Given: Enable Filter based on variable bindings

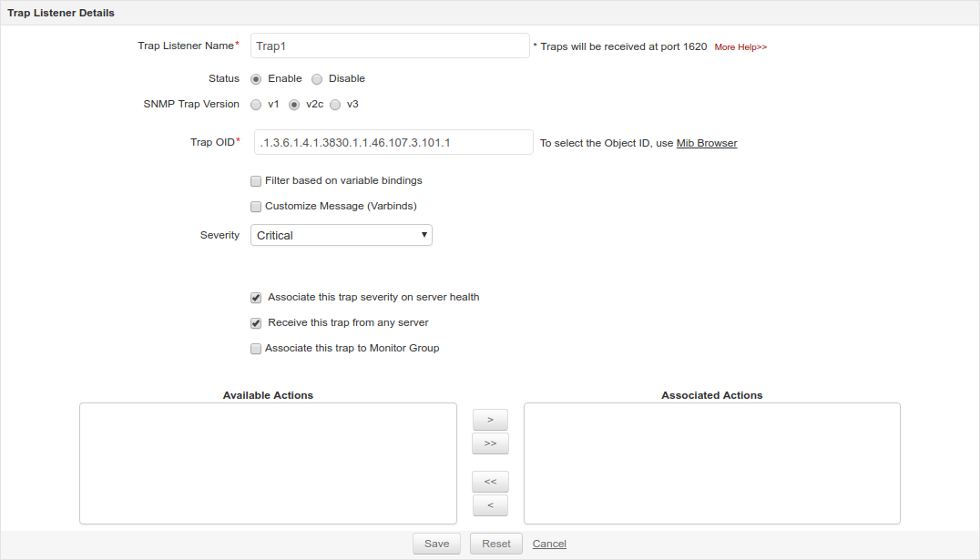Looking at the screenshot, I should click(256, 181).
